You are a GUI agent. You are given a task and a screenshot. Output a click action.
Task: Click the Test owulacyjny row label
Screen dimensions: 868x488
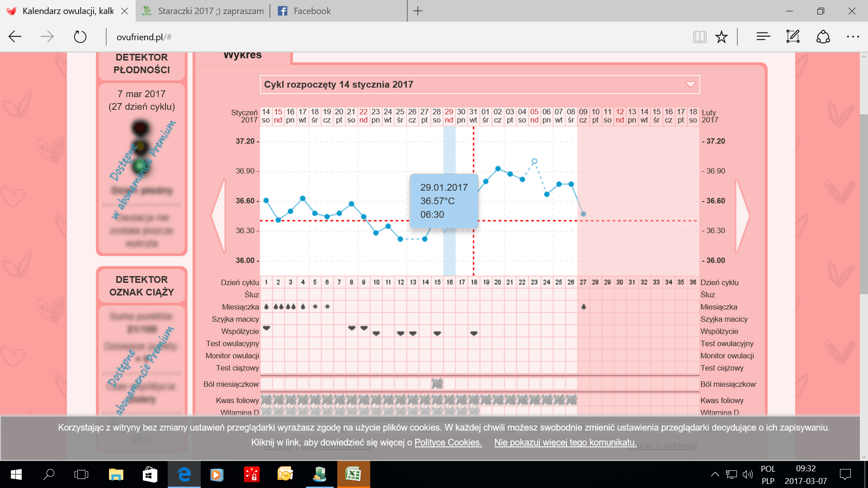[x=232, y=343]
